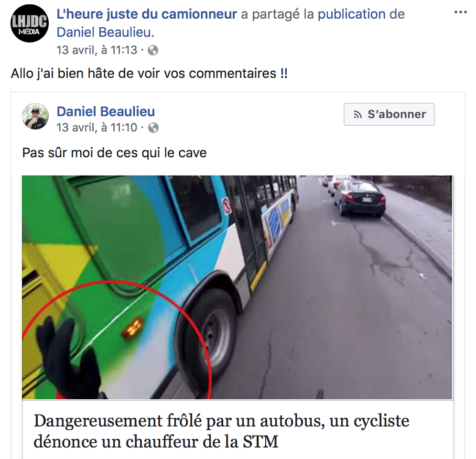Open the "Daniel Beaulieu." link in the share header
The width and height of the screenshot is (476, 459).
(x=105, y=32)
